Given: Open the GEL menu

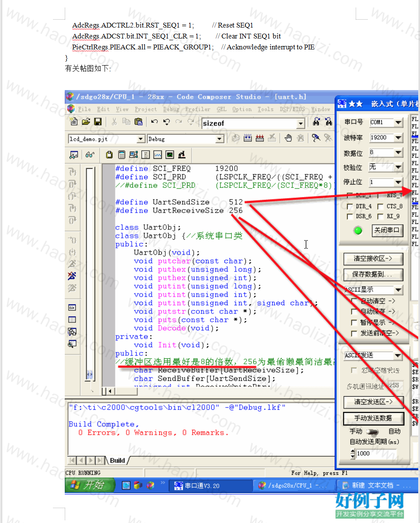Looking at the screenshot, I should (x=221, y=109).
